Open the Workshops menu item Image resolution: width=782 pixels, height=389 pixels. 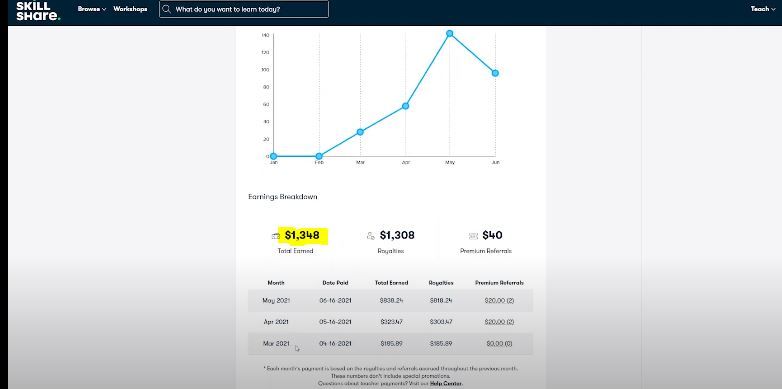pyautogui.click(x=130, y=9)
